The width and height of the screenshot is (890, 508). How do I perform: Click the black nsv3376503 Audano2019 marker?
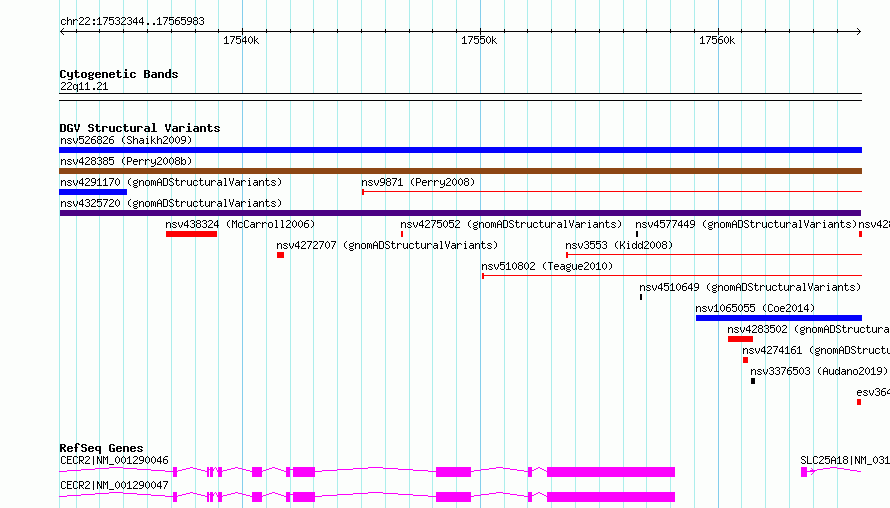pyautogui.click(x=753, y=381)
